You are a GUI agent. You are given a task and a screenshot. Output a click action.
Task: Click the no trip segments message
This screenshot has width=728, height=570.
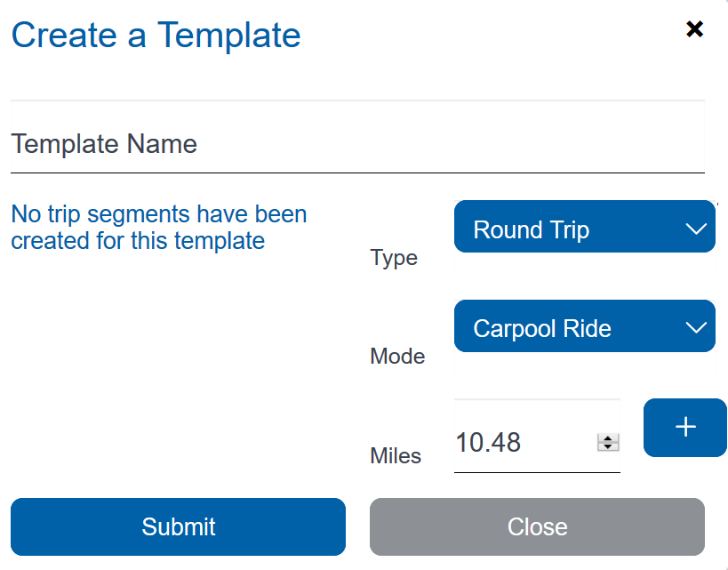click(x=158, y=227)
